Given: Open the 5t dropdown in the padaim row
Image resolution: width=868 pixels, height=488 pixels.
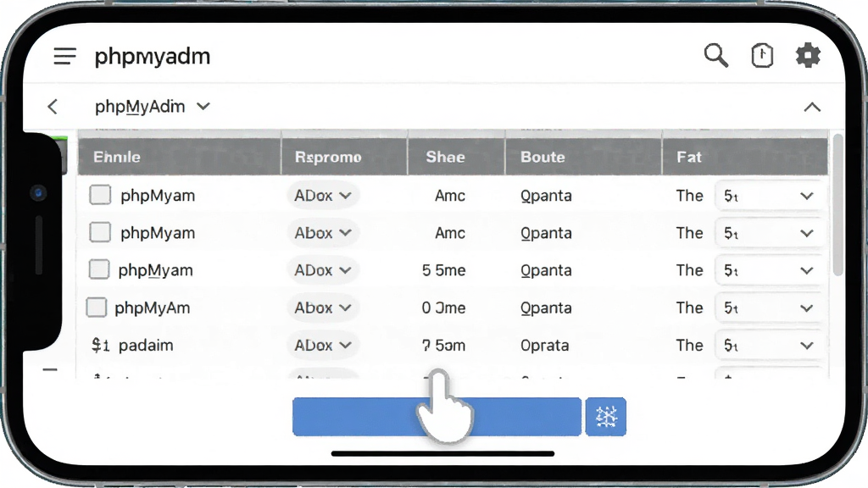Looking at the screenshot, I should coord(769,346).
